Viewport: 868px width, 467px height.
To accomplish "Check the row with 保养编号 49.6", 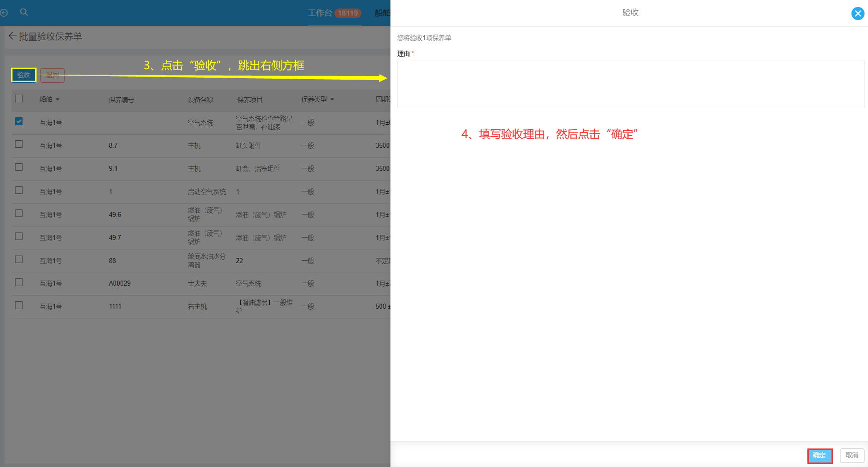I will click(19, 213).
